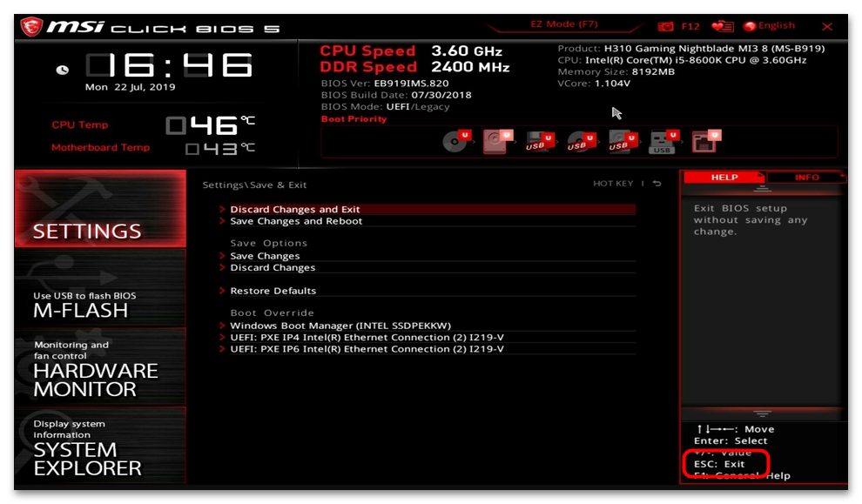Click the back arrow next to HOT KEY

[657, 184]
